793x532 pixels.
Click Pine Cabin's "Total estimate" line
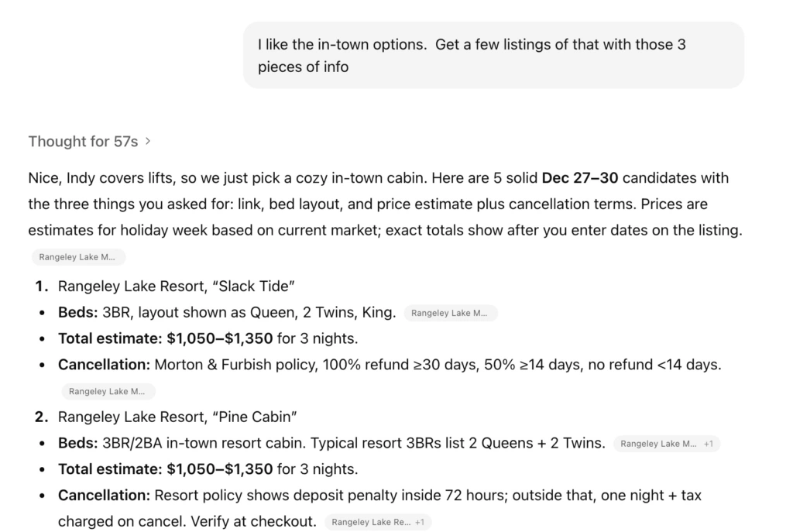pos(208,469)
